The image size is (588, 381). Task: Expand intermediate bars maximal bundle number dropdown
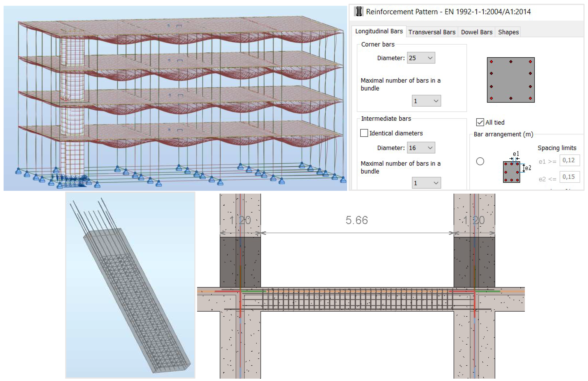point(426,183)
